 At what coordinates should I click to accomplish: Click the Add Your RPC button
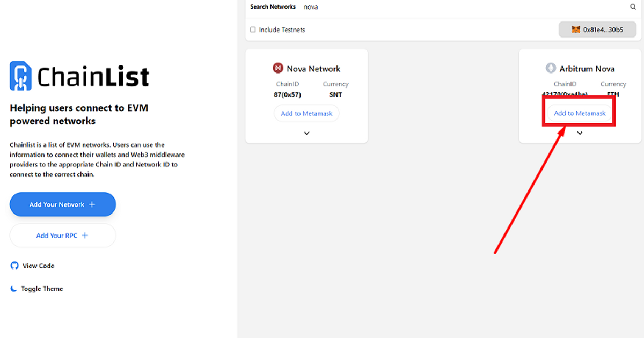coord(63,236)
